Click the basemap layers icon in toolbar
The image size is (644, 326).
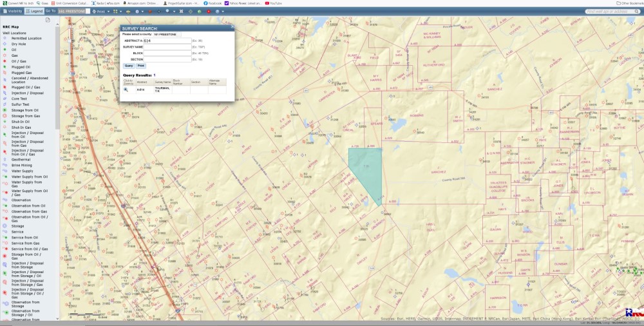128,11
